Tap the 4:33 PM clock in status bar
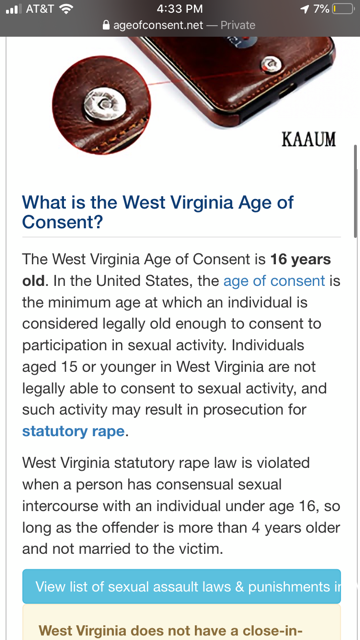This screenshot has height=640, width=360. pyautogui.click(x=180, y=9)
